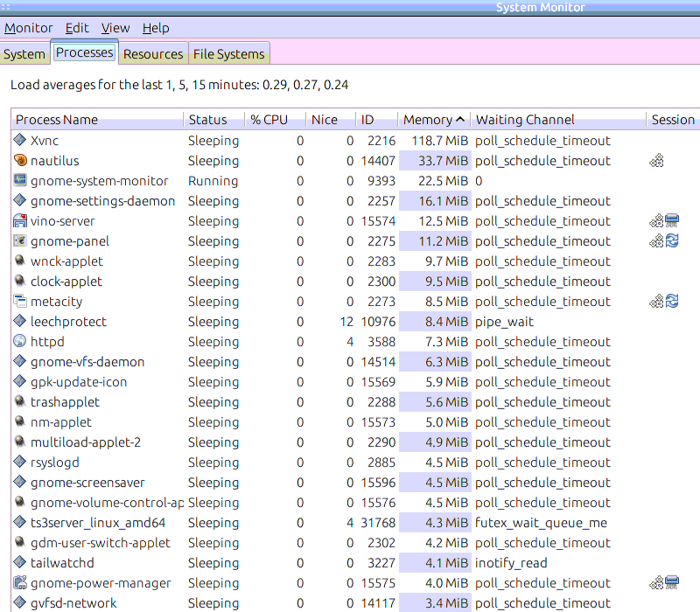Image resolution: width=700 pixels, height=612 pixels.
Task: Click the vino-server process icon
Action: 21,221
